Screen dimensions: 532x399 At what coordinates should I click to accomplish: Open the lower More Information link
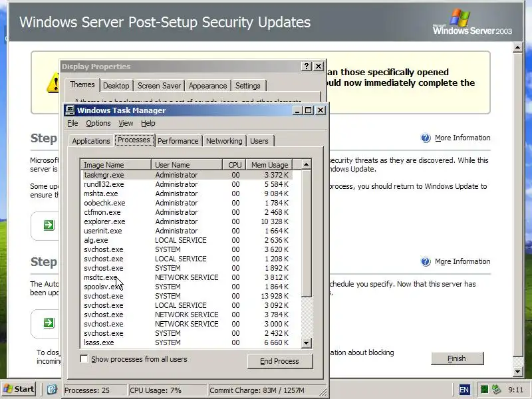[x=462, y=261]
